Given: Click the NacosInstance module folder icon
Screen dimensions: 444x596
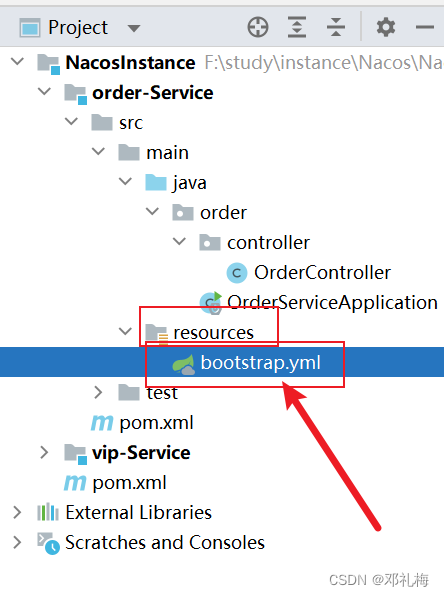Looking at the screenshot, I should 48,63.
